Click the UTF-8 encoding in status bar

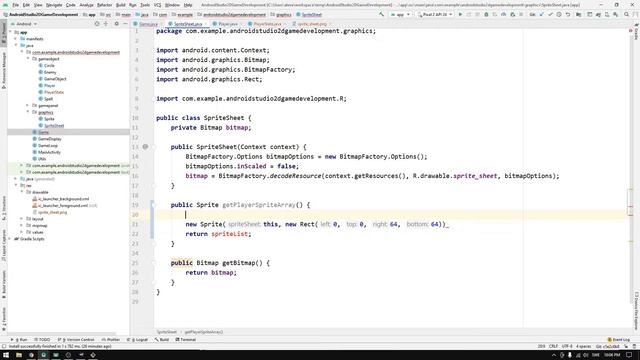567,346
